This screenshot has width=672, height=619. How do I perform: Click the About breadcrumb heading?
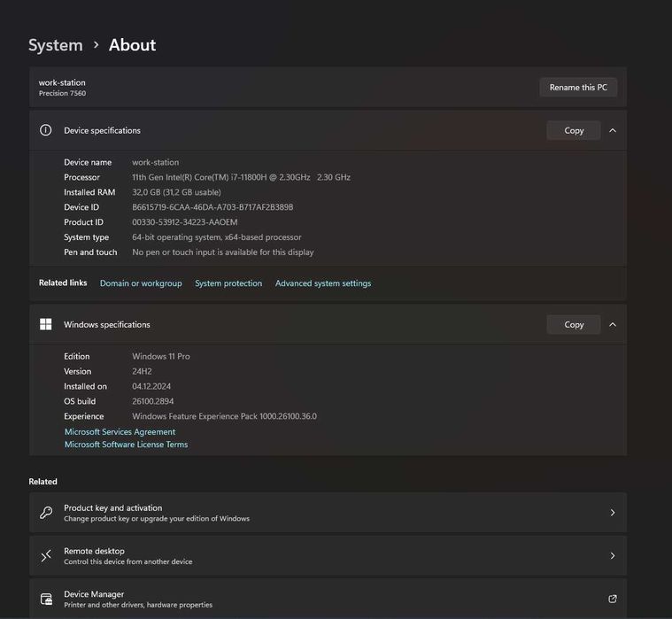click(x=132, y=45)
